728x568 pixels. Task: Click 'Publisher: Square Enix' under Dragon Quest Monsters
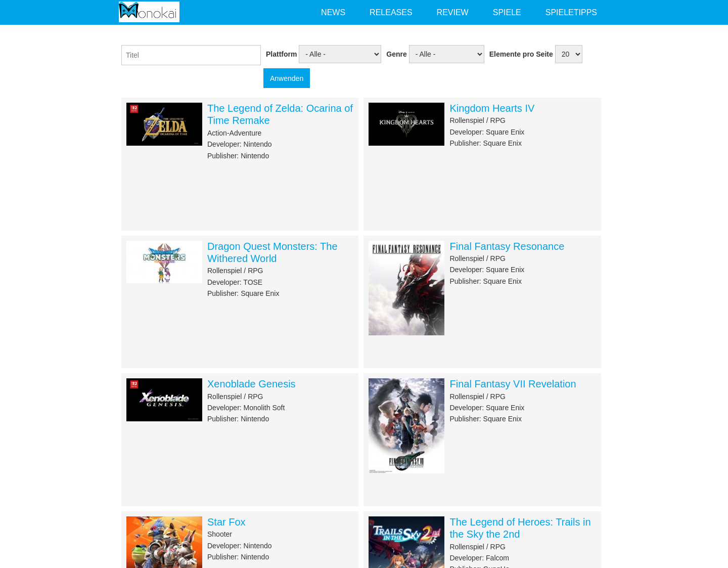[243, 293]
